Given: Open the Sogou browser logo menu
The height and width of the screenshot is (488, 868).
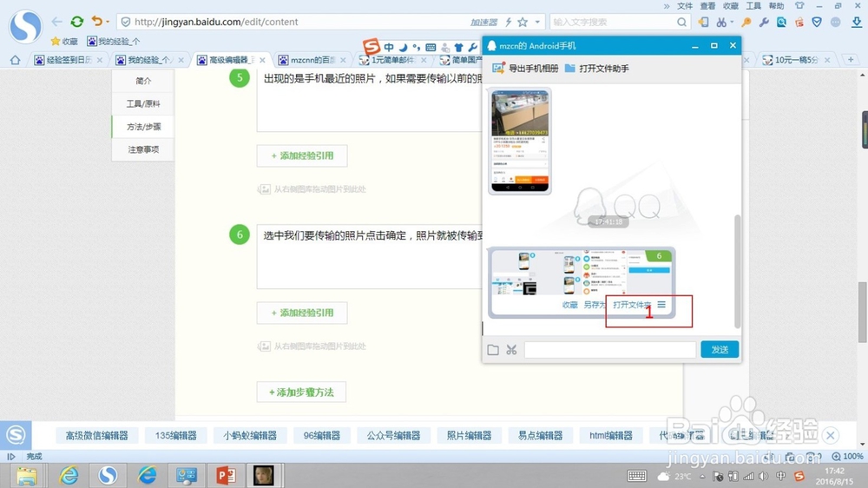Looking at the screenshot, I should tap(25, 26).
